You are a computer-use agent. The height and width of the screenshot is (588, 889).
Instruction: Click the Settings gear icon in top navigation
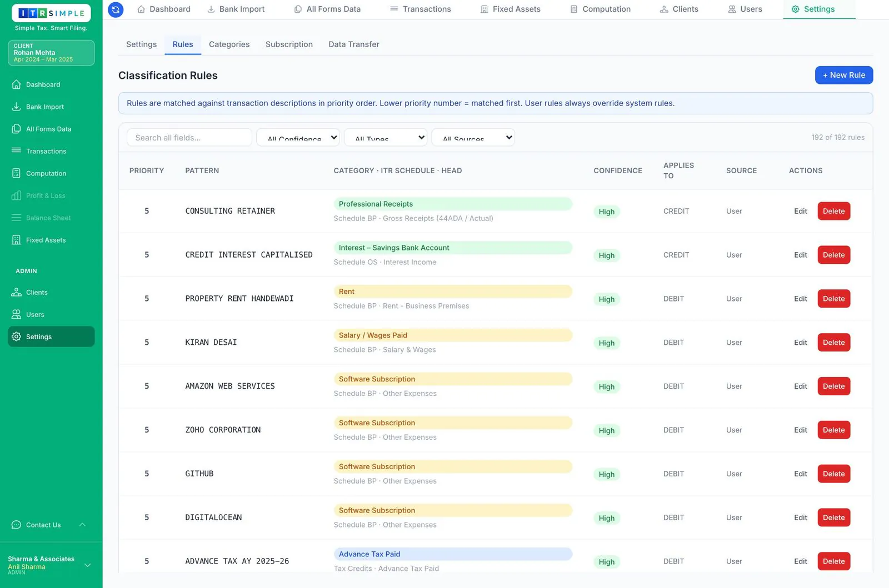point(796,9)
